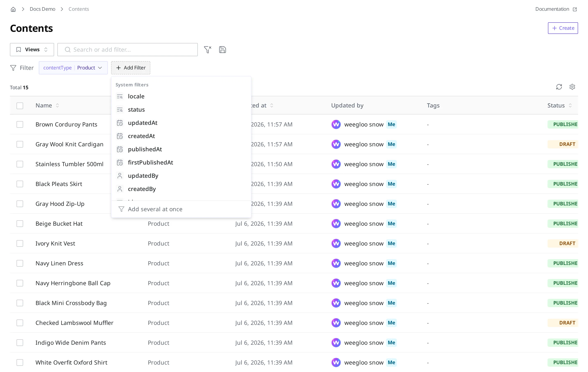Tick checkbox for Gray Wool Knit Cardigan
Screen dimensions: 588x372
pyautogui.click(x=20, y=144)
